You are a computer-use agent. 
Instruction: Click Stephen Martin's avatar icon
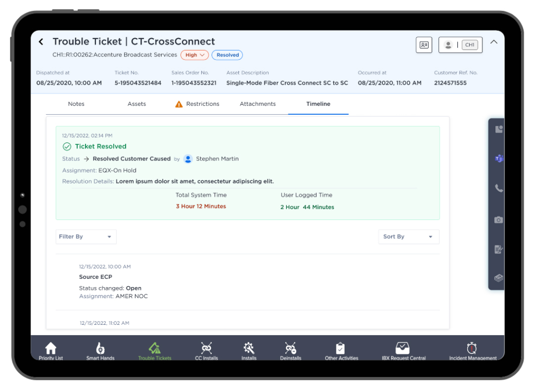coord(188,158)
